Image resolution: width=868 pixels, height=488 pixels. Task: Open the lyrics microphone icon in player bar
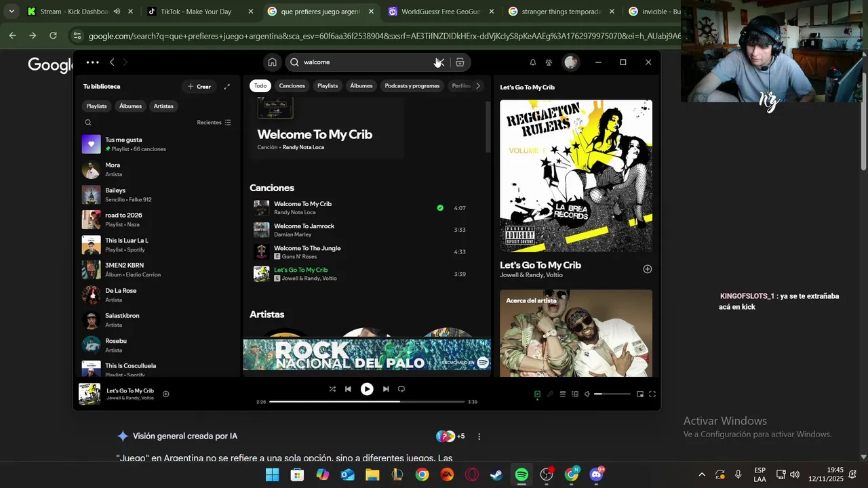click(x=550, y=394)
